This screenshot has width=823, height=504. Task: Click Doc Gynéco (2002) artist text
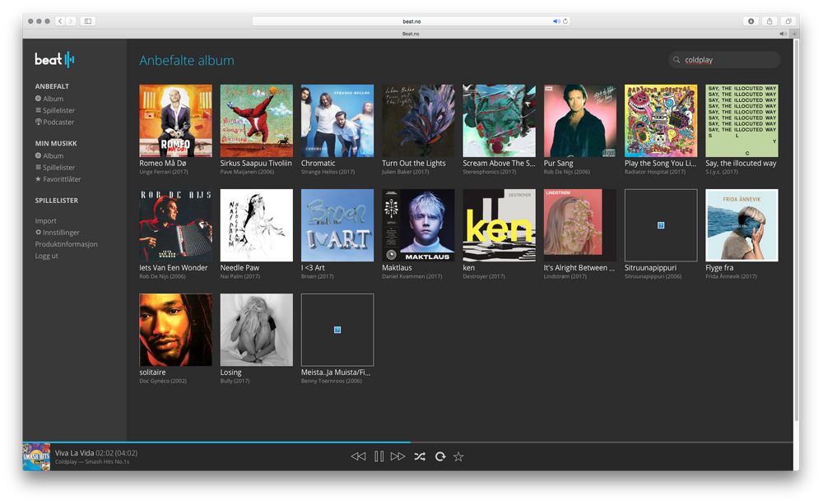[163, 381]
